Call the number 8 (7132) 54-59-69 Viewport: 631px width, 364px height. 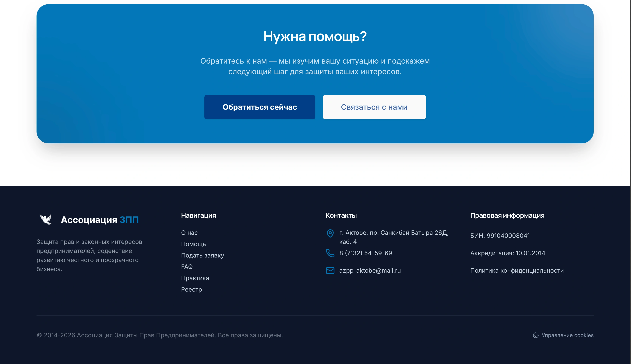tap(366, 253)
